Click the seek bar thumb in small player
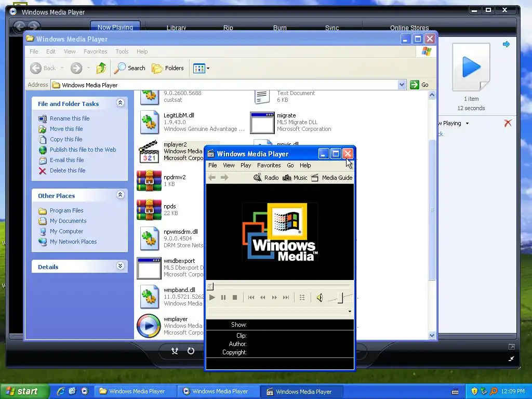The image size is (532, 399). pyautogui.click(x=210, y=286)
